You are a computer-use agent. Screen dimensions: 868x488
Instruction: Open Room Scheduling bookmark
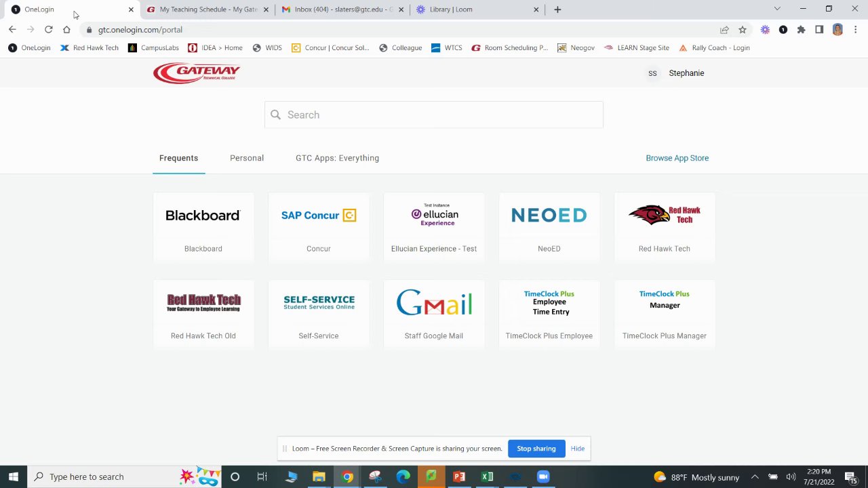[x=509, y=48]
